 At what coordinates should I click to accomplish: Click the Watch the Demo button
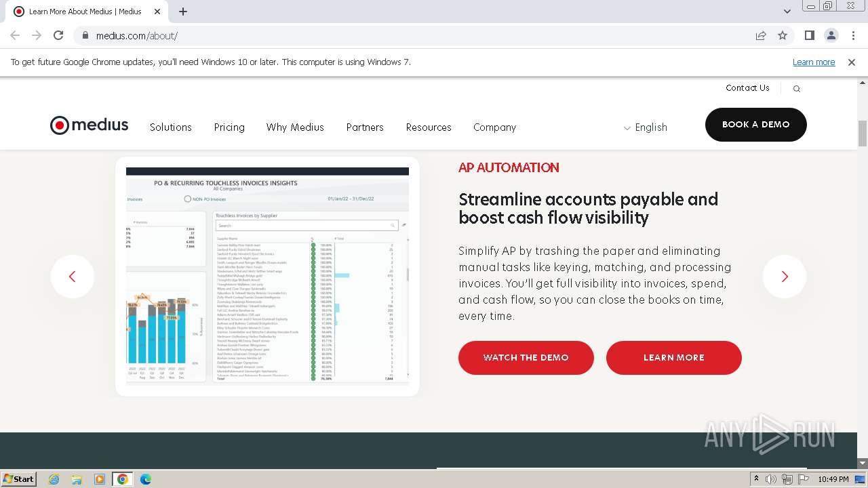tap(526, 358)
